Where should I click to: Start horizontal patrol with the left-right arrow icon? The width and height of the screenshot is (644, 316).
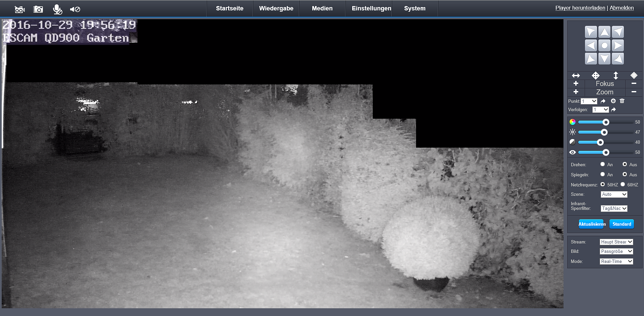(576, 76)
